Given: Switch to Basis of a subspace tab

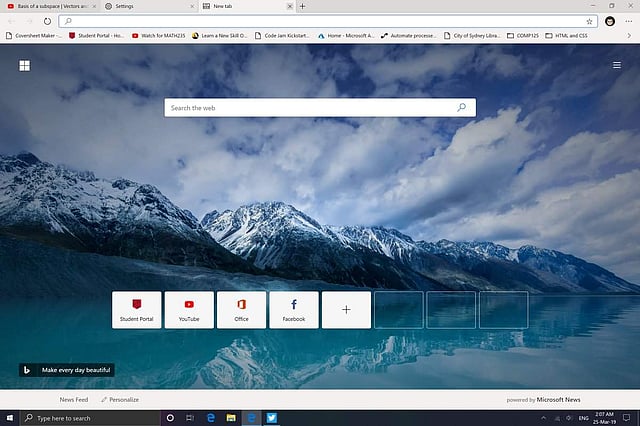Looking at the screenshot, I should 50,6.
